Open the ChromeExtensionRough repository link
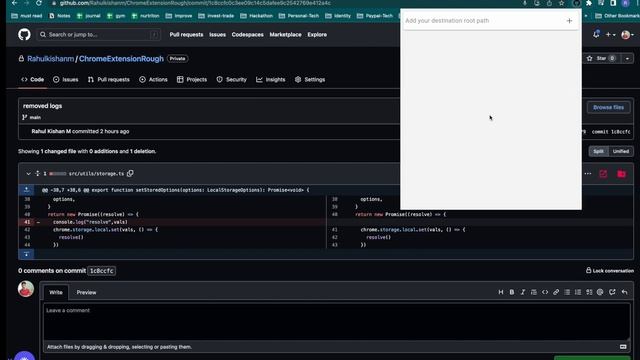This screenshot has height=360, width=640. coord(121,59)
